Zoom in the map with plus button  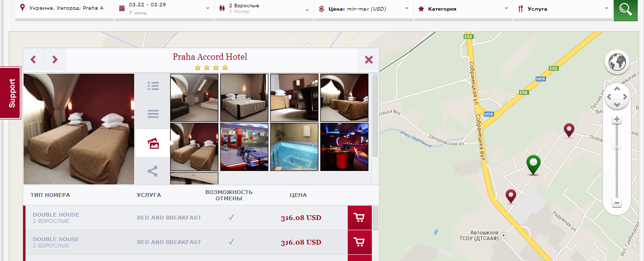coord(617,119)
